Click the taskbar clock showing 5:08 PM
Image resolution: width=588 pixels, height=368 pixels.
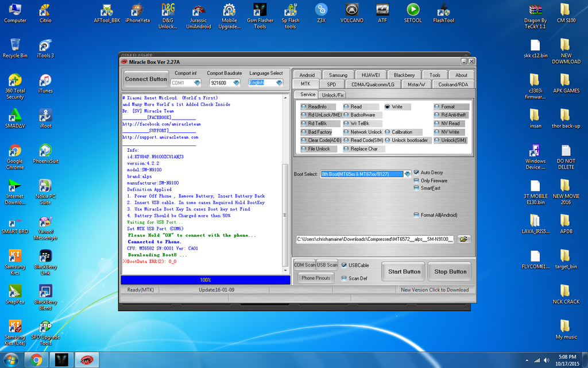tap(567, 360)
